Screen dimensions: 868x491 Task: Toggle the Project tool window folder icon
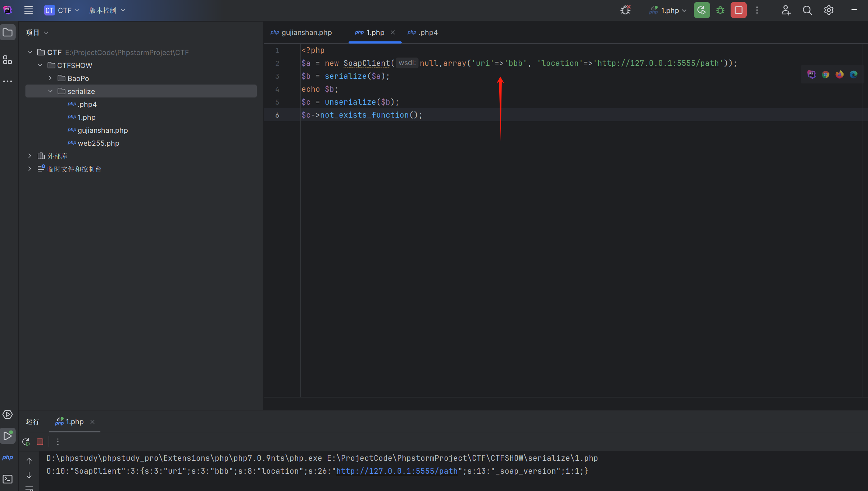tap(8, 32)
